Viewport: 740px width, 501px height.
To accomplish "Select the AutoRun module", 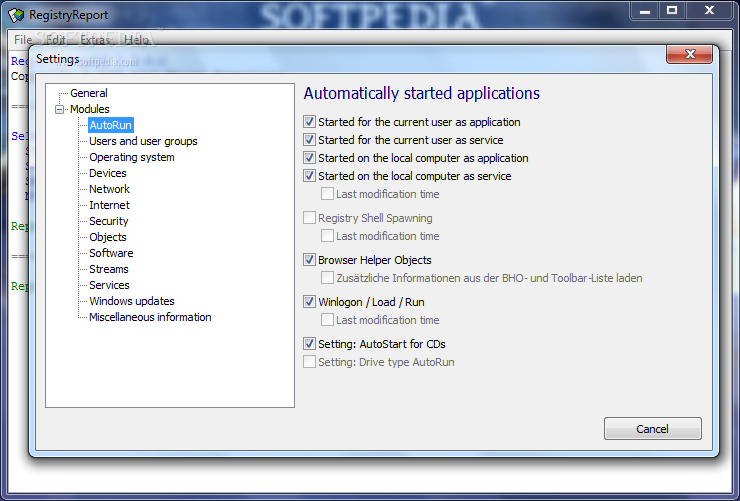I will [x=111, y=125].
